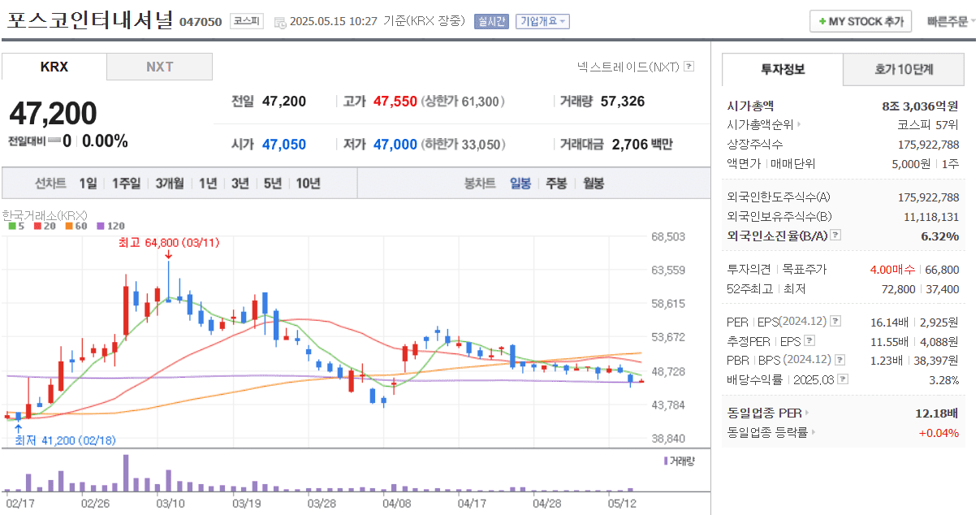
Task: Click the calendar icon before the date
Action: coord(280,22)
